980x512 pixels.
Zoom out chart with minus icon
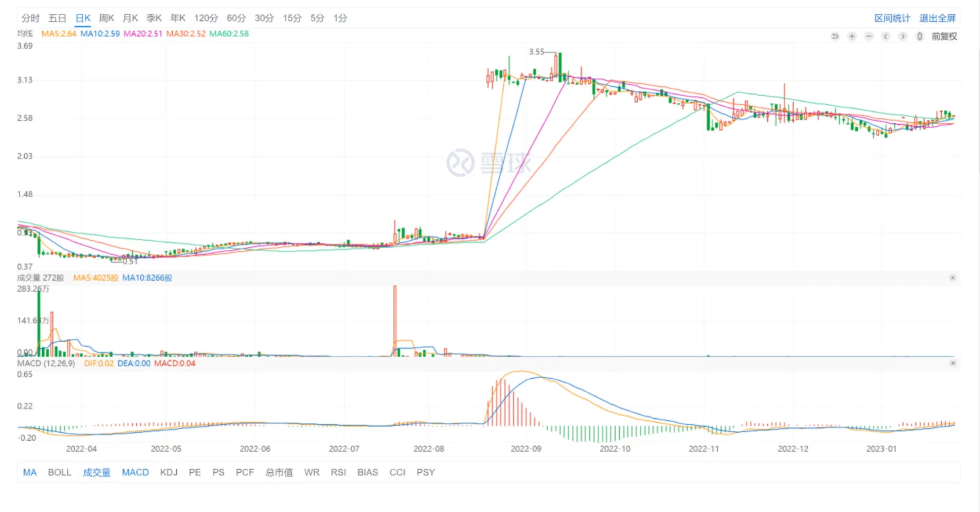869,36
